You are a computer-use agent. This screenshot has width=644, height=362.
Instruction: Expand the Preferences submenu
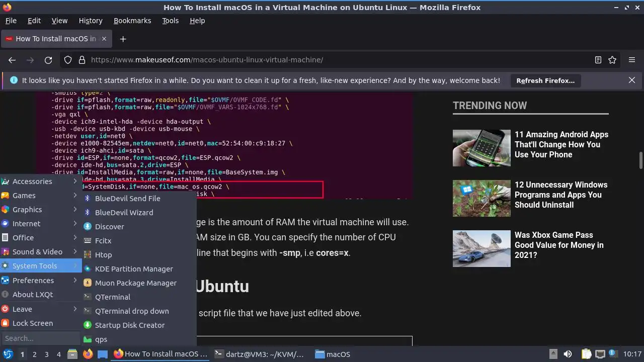click(x=41, y=281)
